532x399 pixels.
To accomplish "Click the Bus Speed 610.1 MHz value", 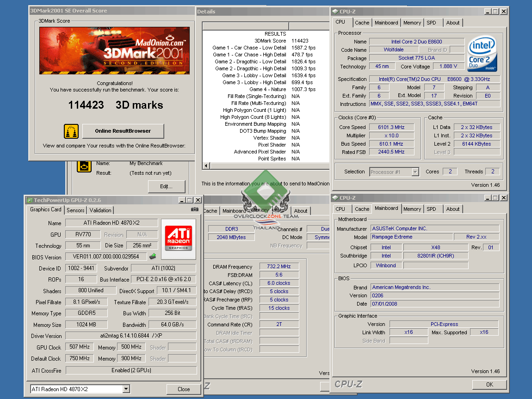I will (x=391, y=144).
